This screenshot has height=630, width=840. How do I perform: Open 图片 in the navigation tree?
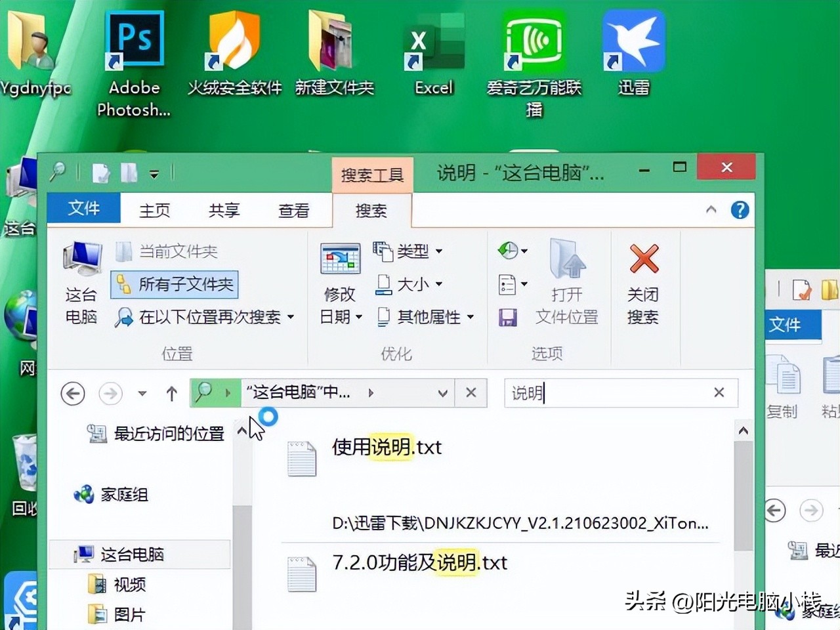(x=117, y=614)
